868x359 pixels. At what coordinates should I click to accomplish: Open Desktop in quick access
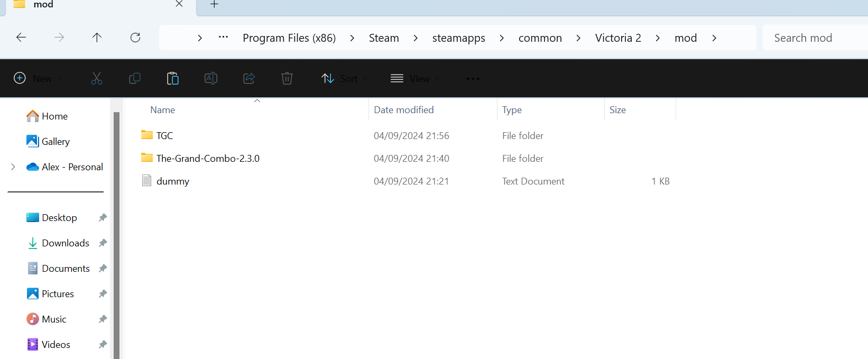pos(52,217)
